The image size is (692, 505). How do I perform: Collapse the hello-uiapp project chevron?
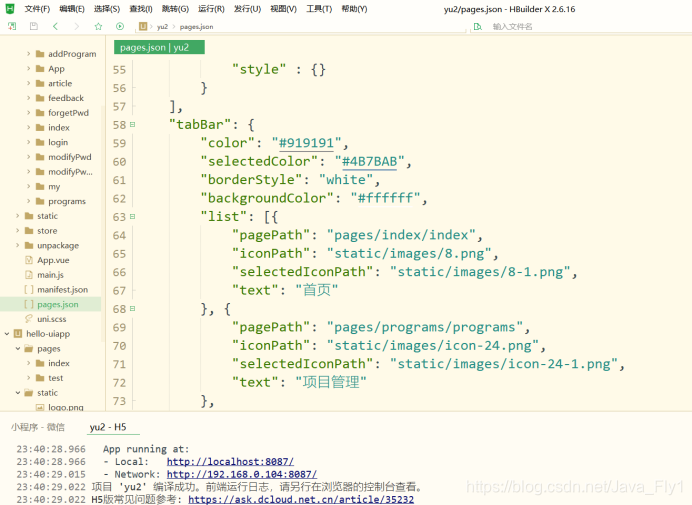tap(7, 334)
